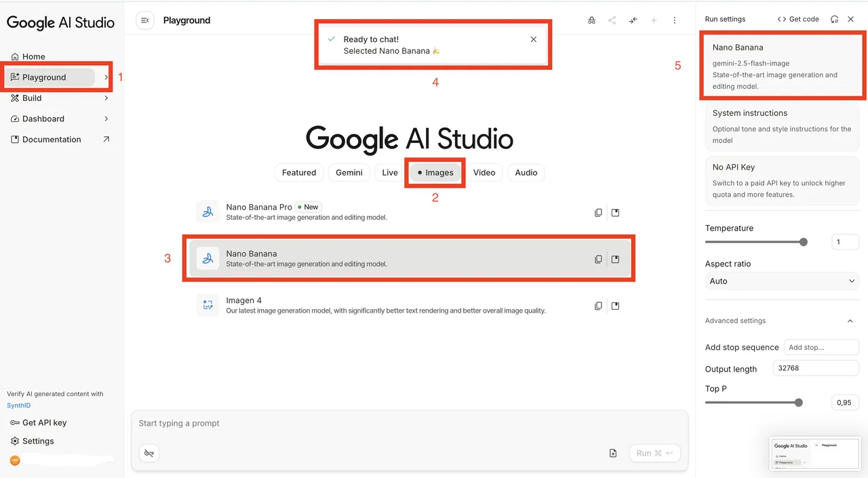Screen dimensions: 868x478
Task: Collapse the Advanced settings section
Action: [850, 321]
